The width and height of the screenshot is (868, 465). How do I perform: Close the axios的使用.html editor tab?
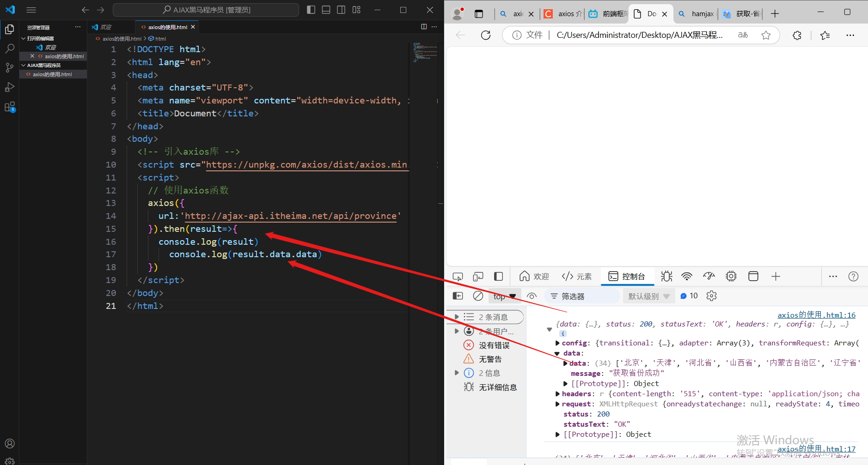(x=193, y=27)
